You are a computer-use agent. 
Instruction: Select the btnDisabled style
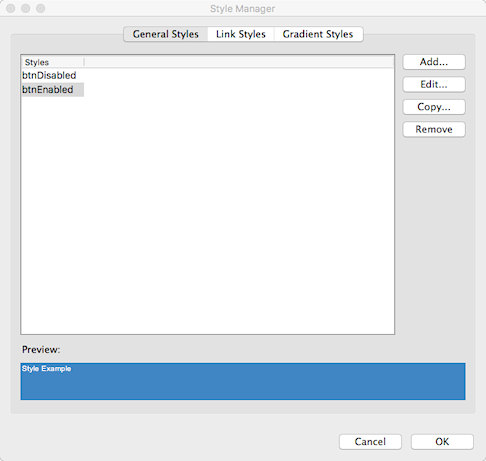click(49, 75)
